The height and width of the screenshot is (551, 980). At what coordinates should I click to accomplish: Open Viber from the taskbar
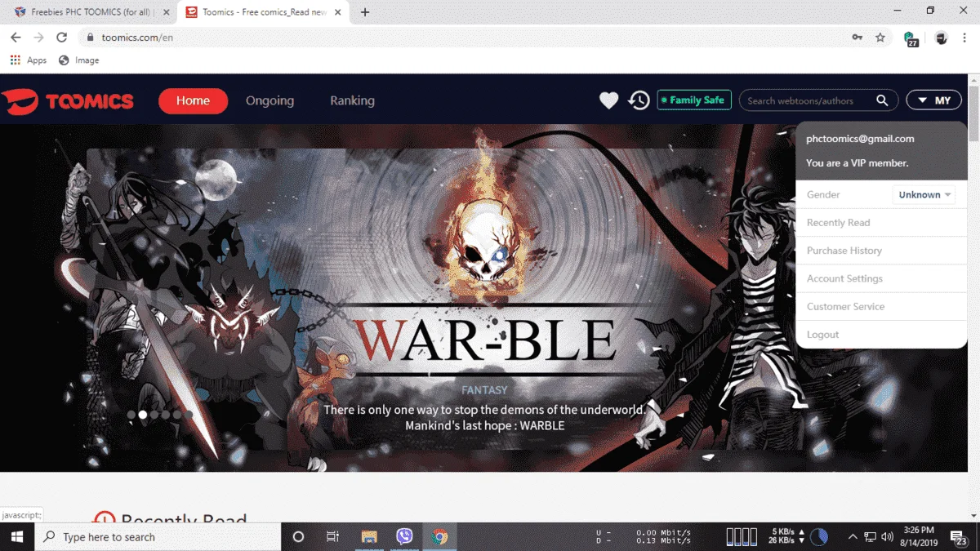tap(404, 536)
